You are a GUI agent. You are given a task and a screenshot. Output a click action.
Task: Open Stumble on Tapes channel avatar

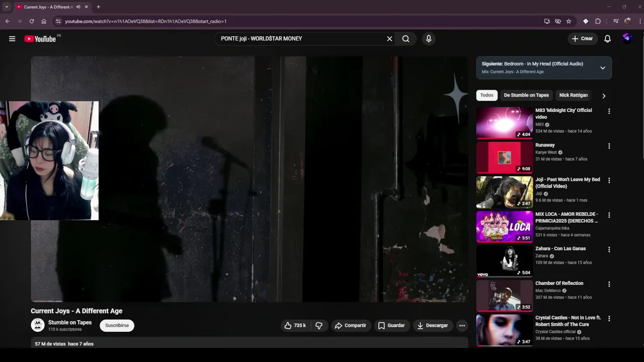(x=38, y=325)
